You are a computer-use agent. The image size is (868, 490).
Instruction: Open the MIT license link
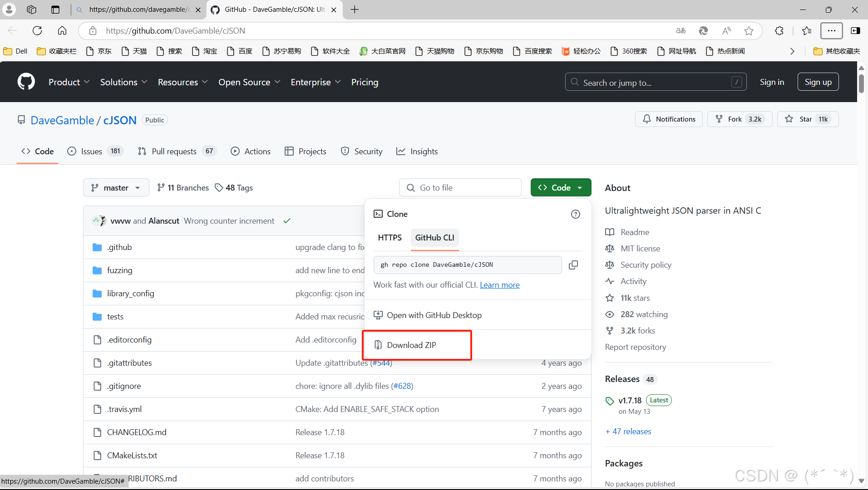(640, 249)
